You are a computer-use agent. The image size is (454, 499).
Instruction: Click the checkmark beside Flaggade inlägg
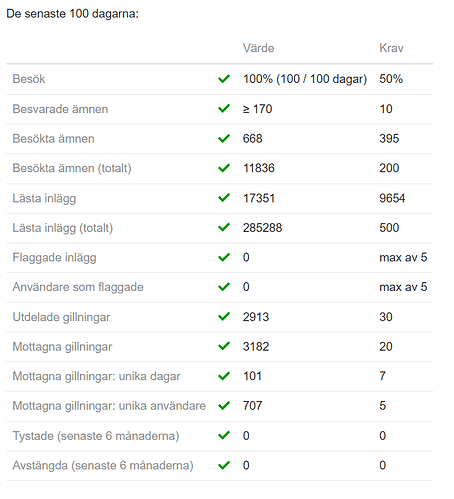click(224, 257)
